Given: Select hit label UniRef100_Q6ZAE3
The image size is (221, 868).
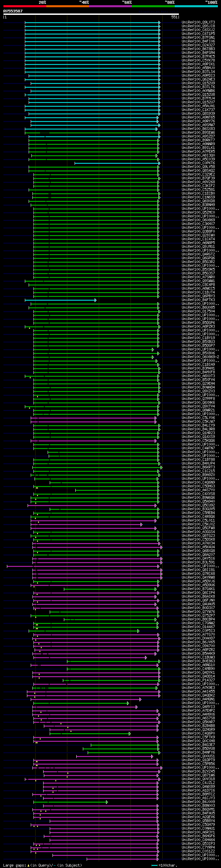Looking at the screenshot, I should point(198,80).
